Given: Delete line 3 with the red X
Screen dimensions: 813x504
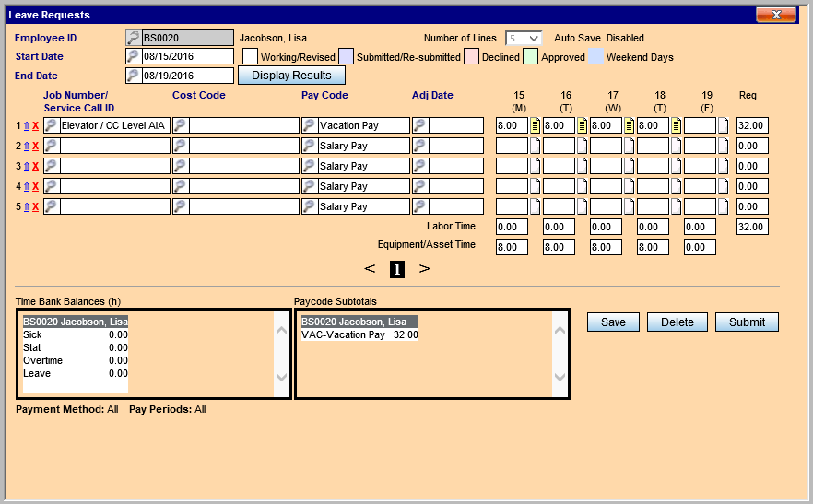Looking at the screenshot, I should (x=36, y=167).
